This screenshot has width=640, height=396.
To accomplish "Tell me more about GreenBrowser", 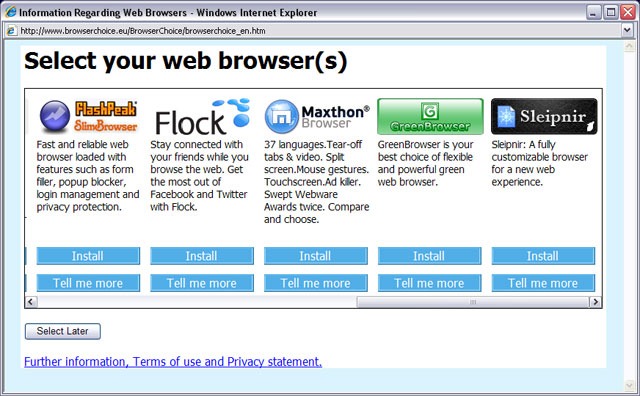I will [429, 283].
